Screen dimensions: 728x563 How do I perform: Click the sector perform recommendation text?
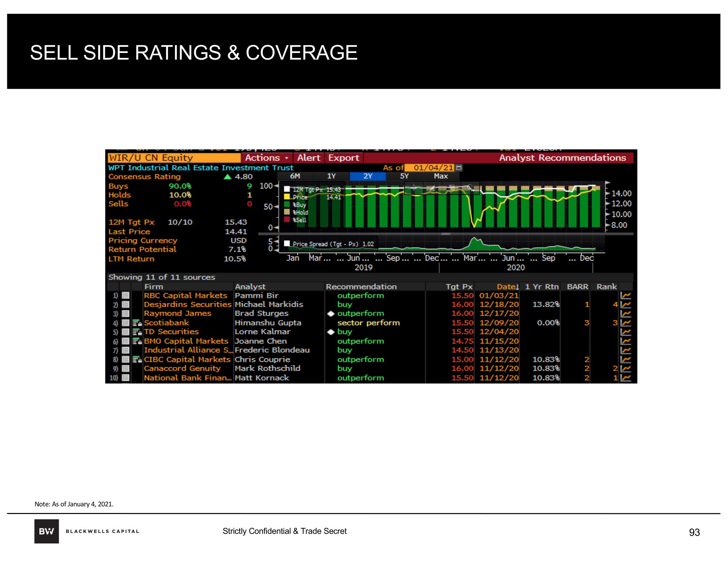coord(369,323)
